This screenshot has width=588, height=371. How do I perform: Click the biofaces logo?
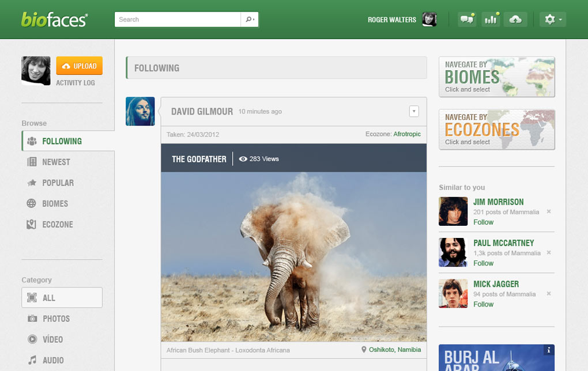point(54,20)
